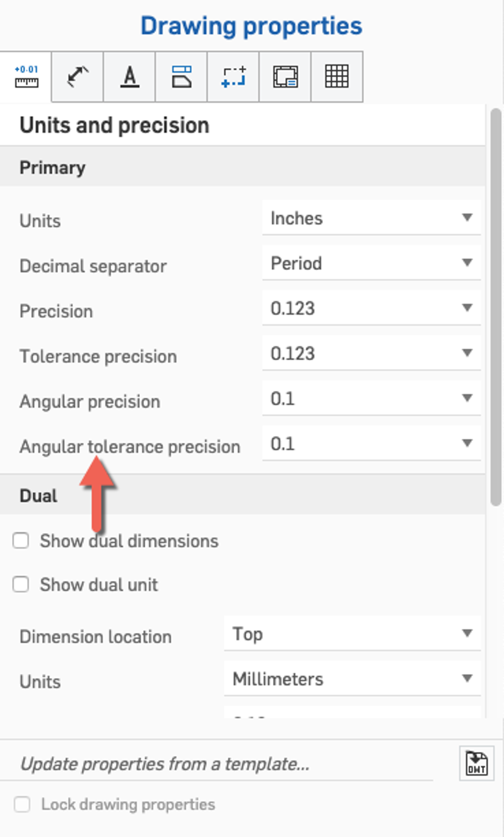
Task: Enable Show dual dimensions checkbox
Action: tap(21, 541)
